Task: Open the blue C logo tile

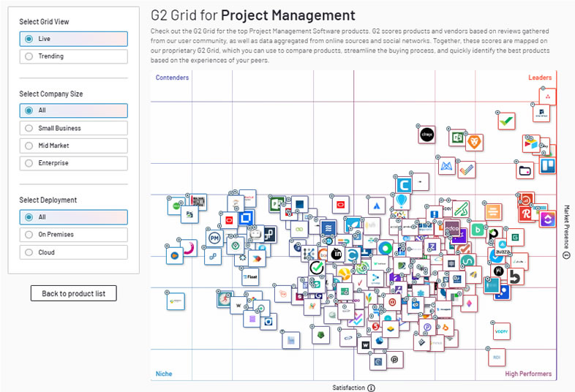Action: point(404,185)
